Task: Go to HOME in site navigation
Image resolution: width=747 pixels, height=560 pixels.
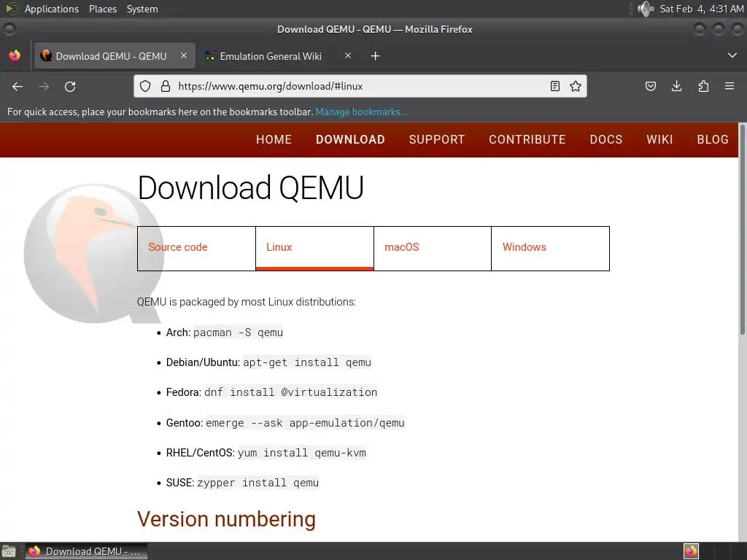Action: (274, 139)
